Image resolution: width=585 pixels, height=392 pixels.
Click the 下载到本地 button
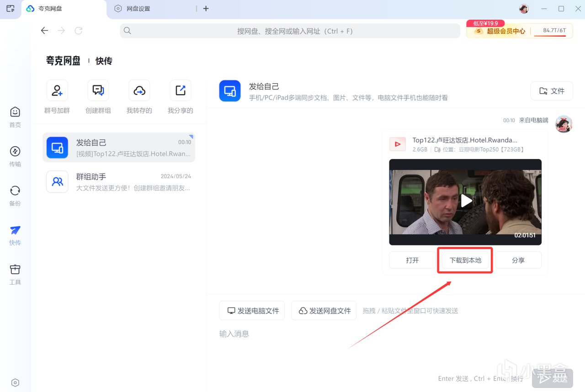tap(465, 260)
